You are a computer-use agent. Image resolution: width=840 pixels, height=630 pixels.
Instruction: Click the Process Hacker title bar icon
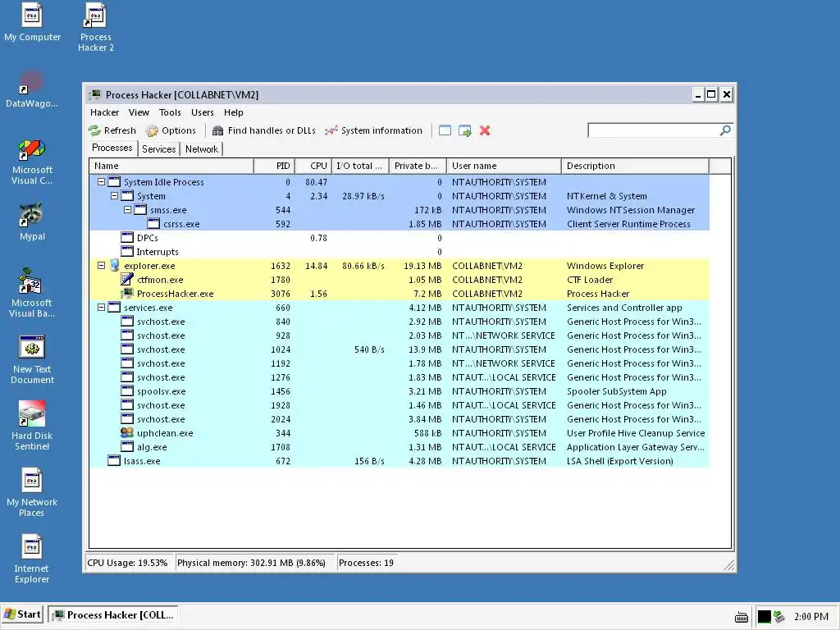tap(95, 95)
